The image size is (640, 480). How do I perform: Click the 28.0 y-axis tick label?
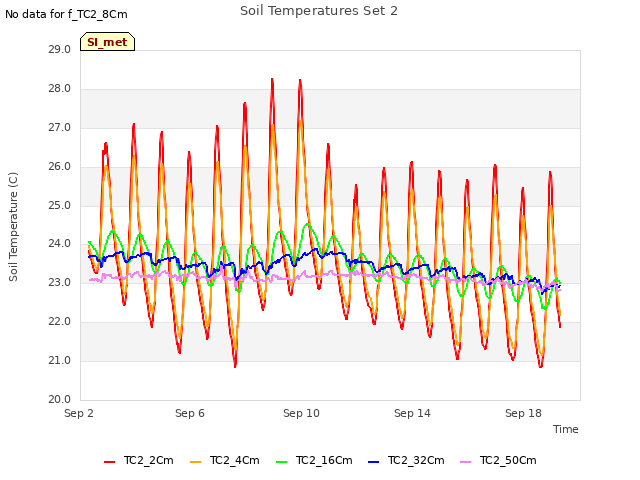(x=60, y=89)
